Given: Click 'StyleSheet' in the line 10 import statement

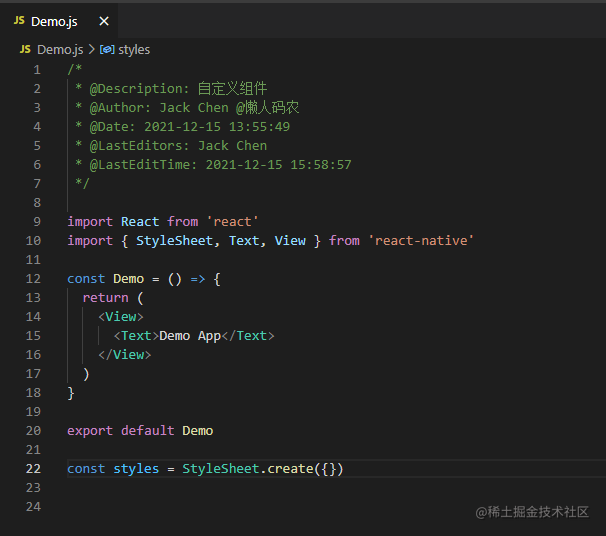Looking at the screenshot, I should pyautogui.click(x=174, y=241).
